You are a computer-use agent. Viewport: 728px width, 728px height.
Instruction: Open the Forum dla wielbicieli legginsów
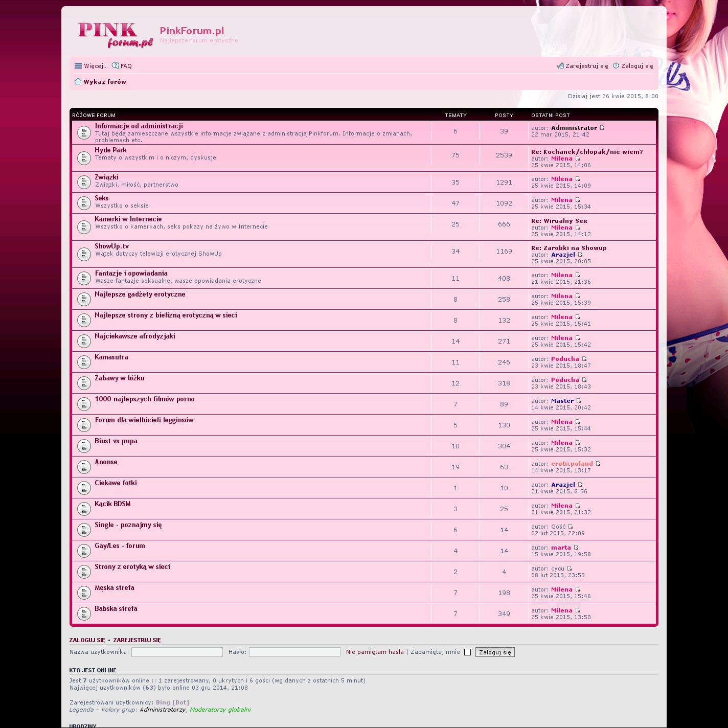point(144,420)
